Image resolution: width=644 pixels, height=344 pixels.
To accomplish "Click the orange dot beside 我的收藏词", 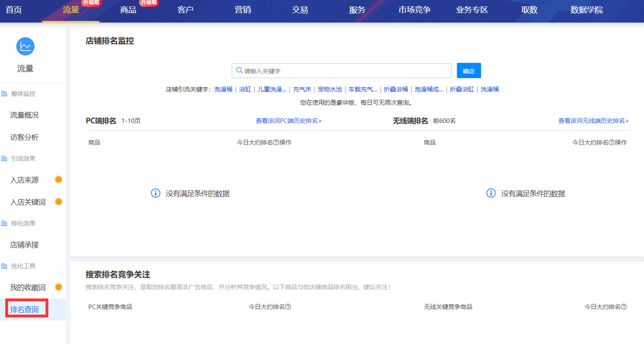I will point(59,287).
